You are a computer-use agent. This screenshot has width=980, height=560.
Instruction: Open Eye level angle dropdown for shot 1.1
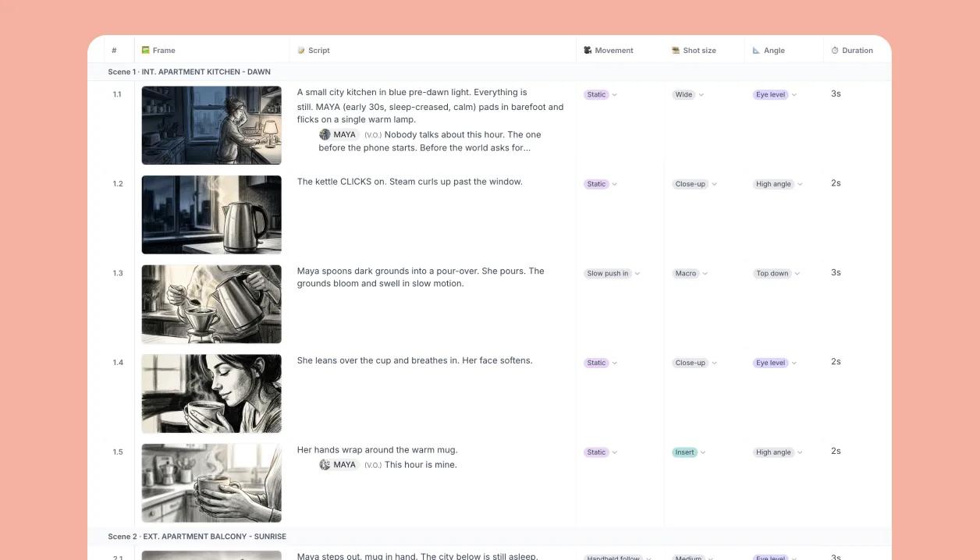click(776, 94)
